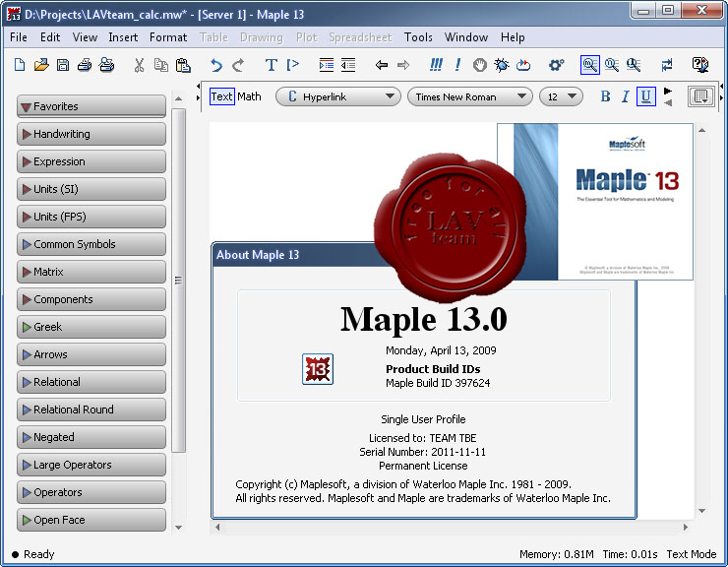Paste from clipboard icon
Viewport: 728px width, 567px height.
[183, 65]
